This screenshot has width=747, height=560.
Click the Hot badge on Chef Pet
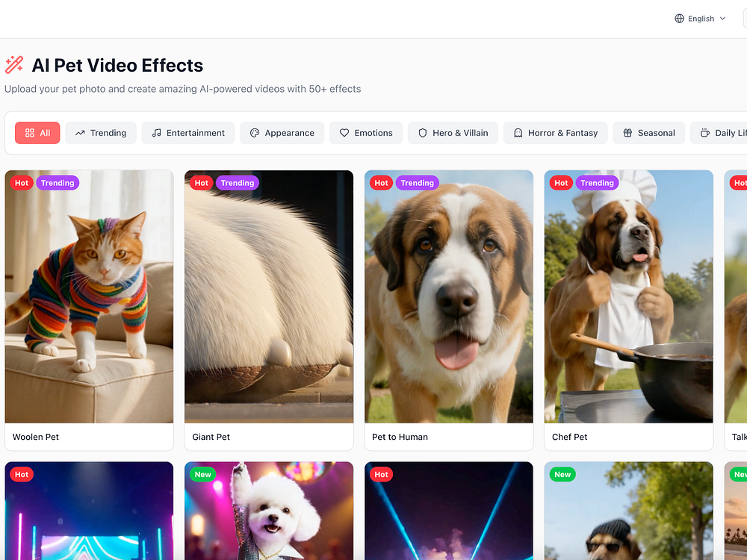[561, 183]
